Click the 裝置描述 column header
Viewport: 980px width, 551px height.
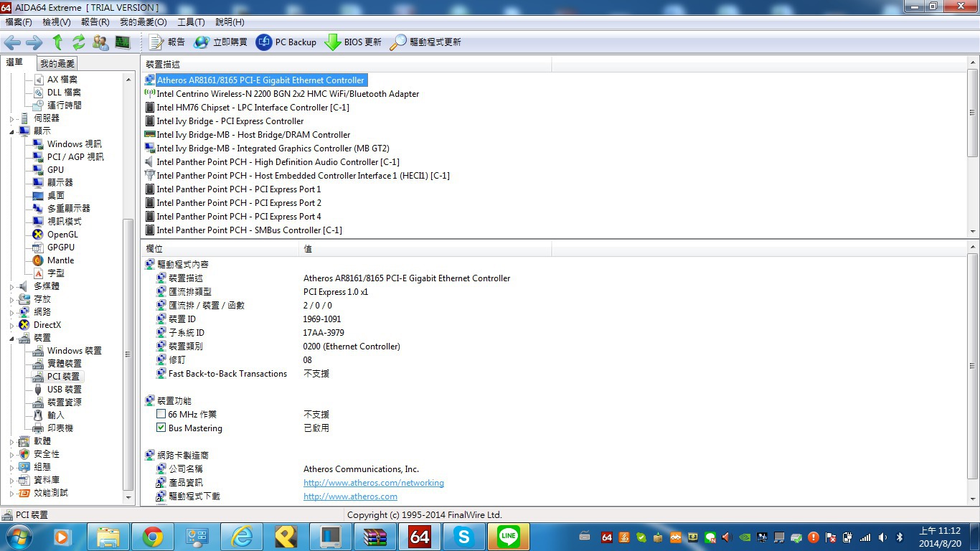click(x=347, y=65)
